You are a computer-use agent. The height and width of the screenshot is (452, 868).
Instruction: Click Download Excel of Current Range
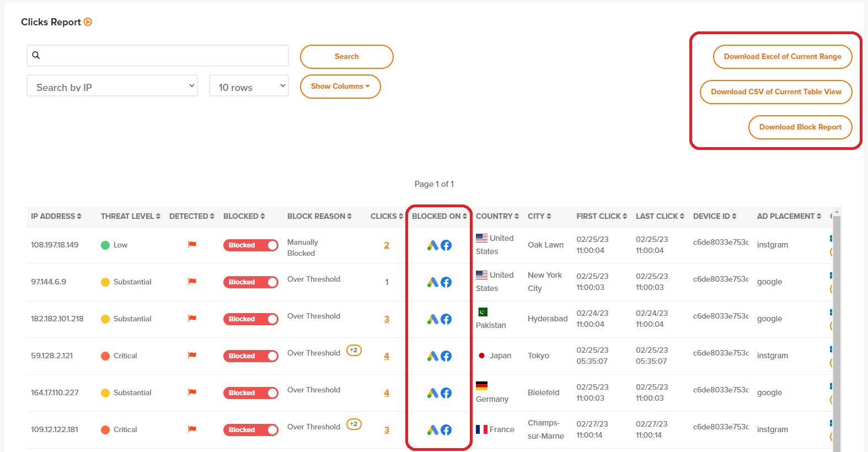point(782,57)
